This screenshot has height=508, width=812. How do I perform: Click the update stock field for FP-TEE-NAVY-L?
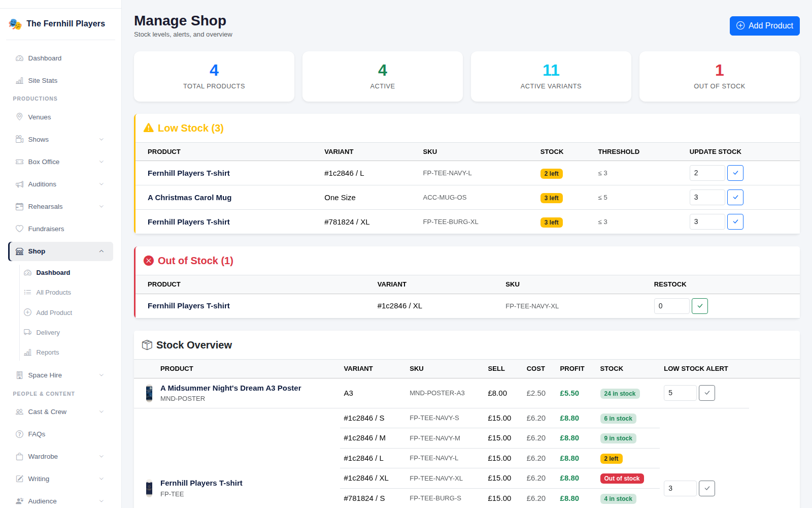coord(707,173)
